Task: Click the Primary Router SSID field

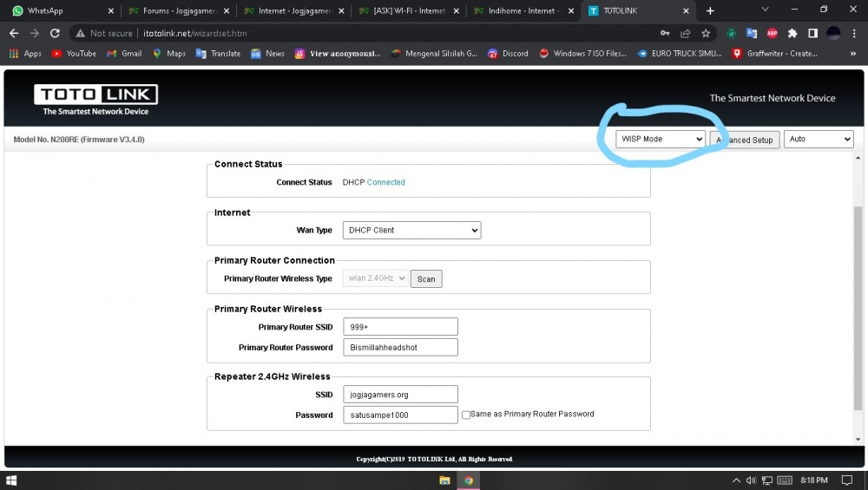Action: point(400,327)
